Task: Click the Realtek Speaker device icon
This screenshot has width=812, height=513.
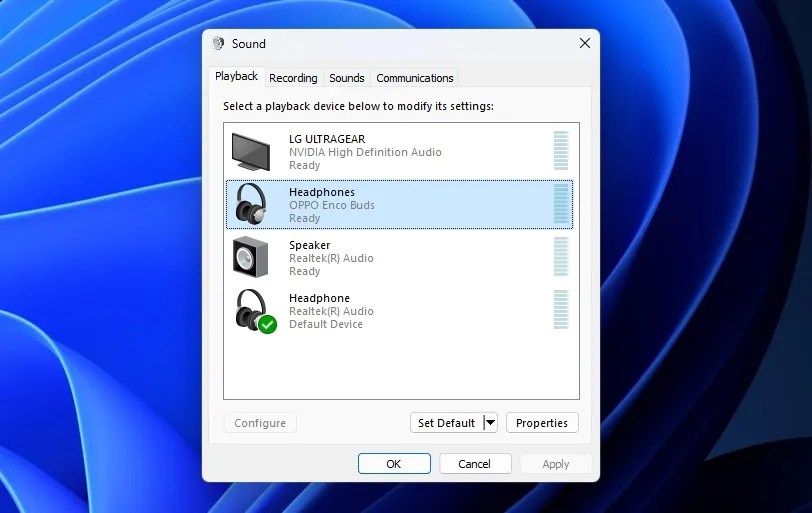Action: (x=251, y=257)
